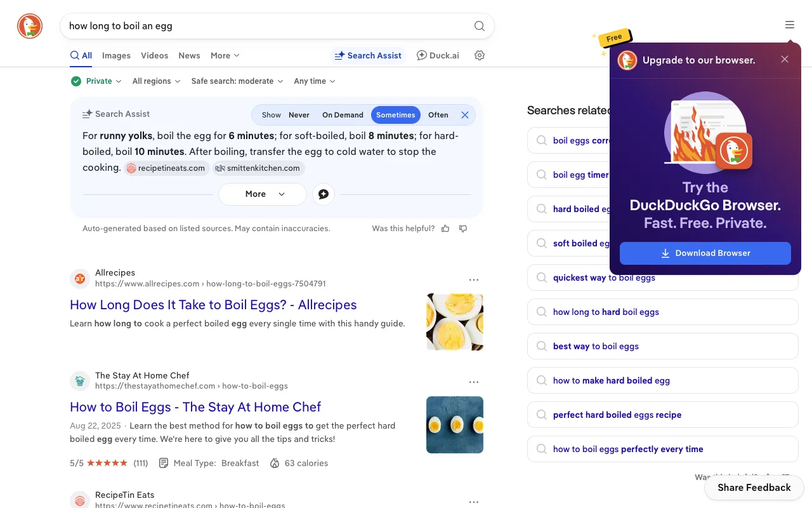This screenshot has width=812, height=508.
Task: Set Search Assist to Often
Action: (438, 115)
